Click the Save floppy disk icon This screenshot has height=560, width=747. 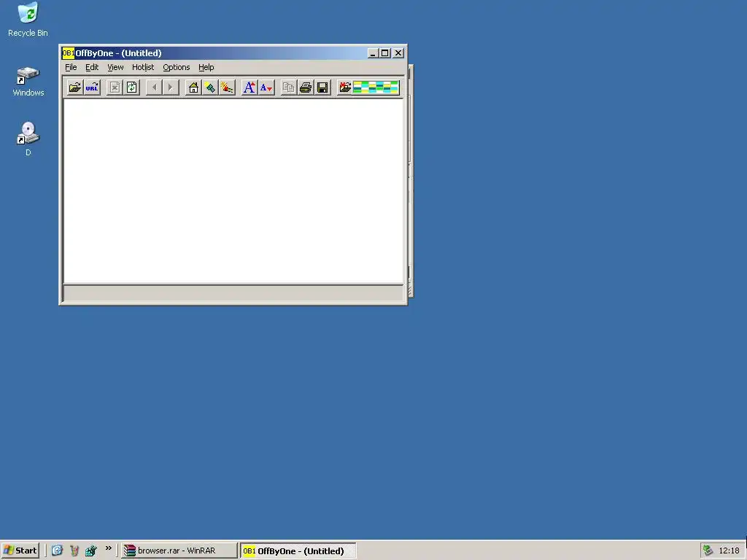click(322, 87)
